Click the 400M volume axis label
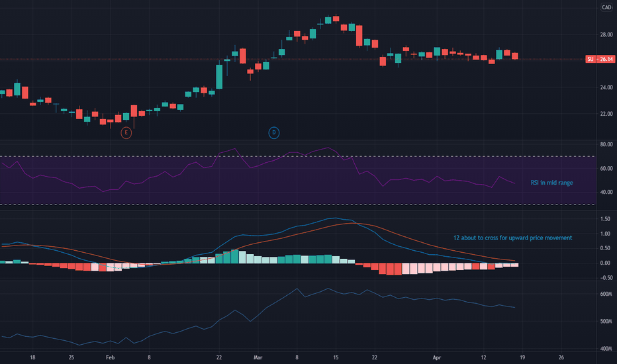 pyautogui.click(x=606, y=349)
